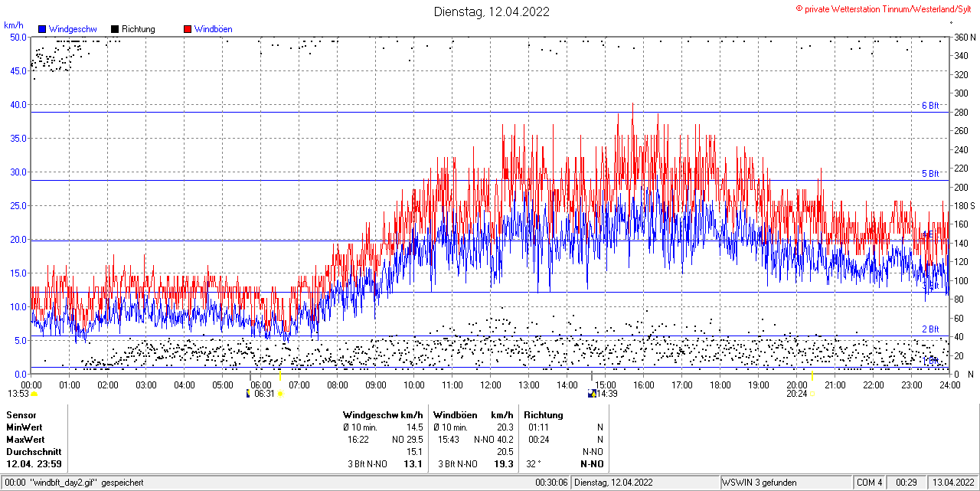Click the 12.04. 23:59 row label
980x491 pixels.
coord(33,464)
